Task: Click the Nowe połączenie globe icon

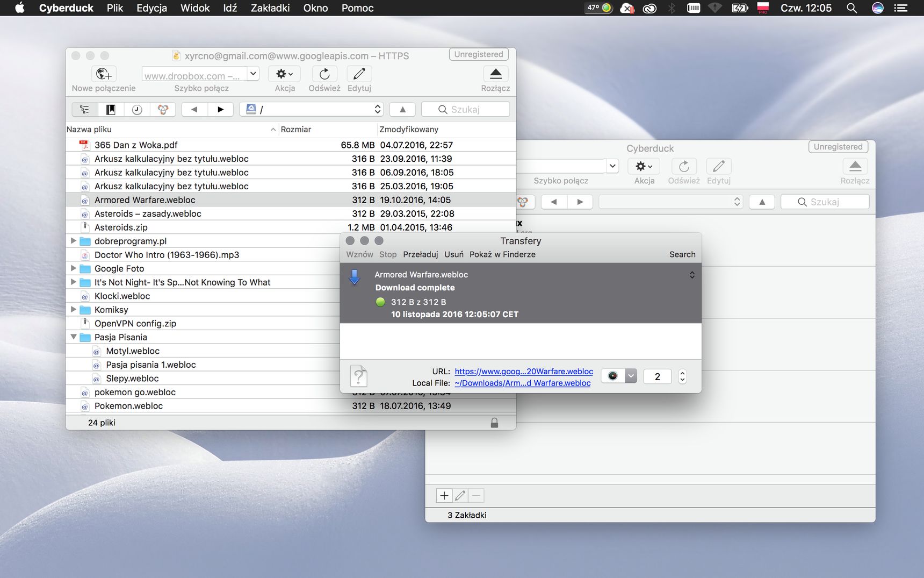Action: tap(104, 74)
